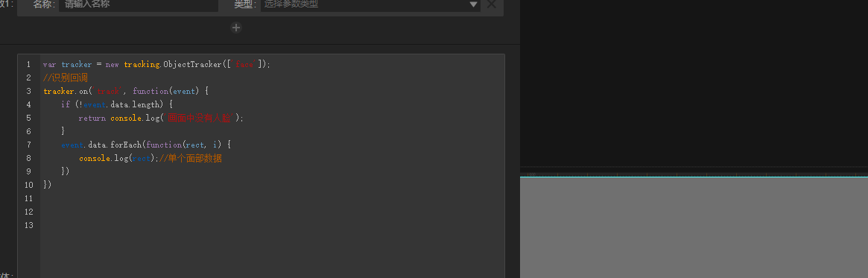Place cursor on empty line 13
This screenshot has height=278, width=868.
tap(271, 225)
